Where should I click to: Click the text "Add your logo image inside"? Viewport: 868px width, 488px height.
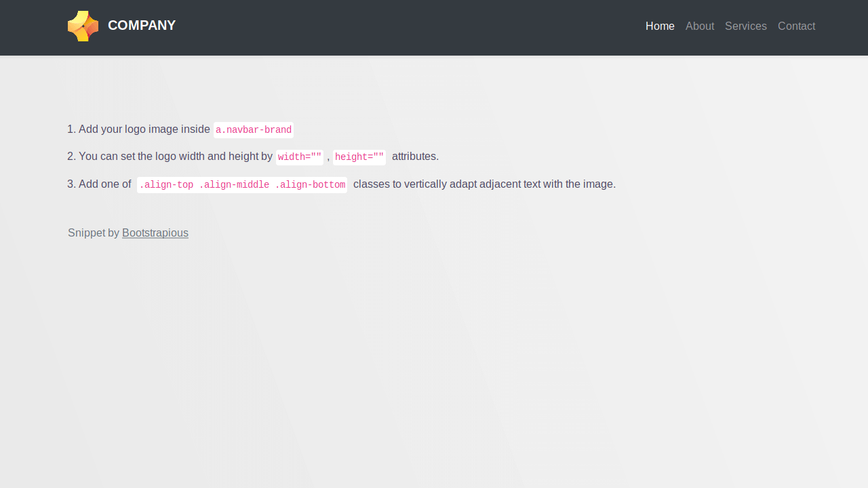coord(144,129)
